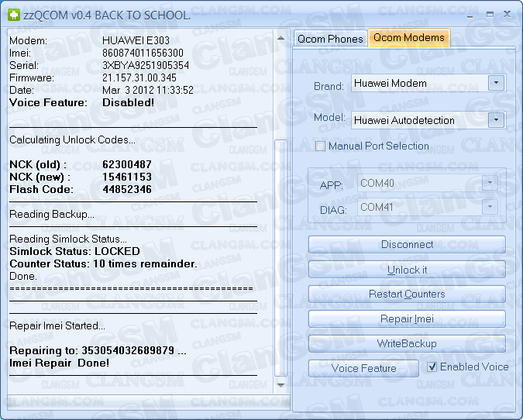This screenshot has height=420, width=523.
Task: Click the log vertical scrollbar thumb
Action: tap(280, 259)
